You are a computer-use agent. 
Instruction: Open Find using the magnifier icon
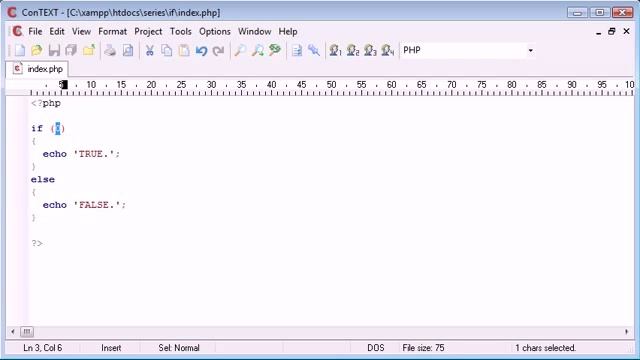pos(240,51)
